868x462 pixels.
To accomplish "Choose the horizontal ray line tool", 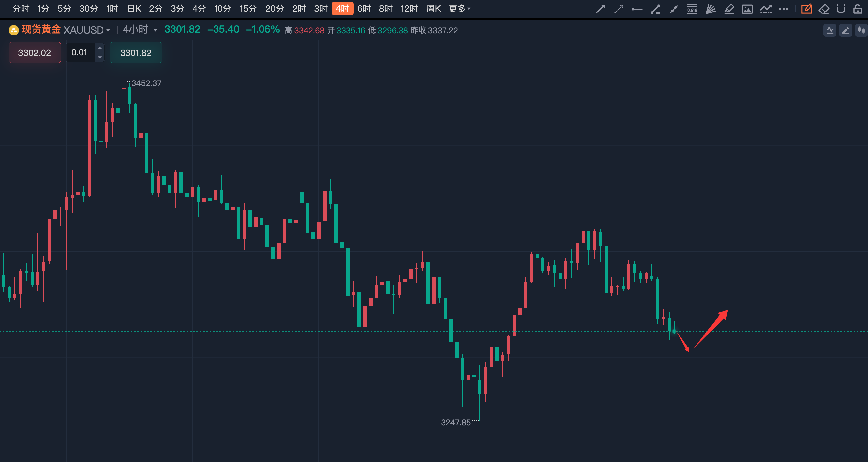I will [637, 9].
